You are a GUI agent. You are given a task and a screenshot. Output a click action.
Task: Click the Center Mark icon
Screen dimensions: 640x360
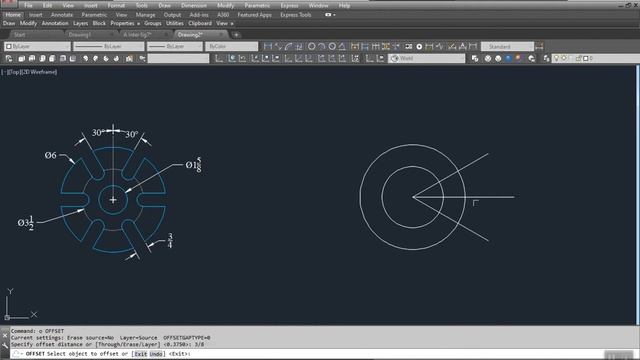point(419,47)
